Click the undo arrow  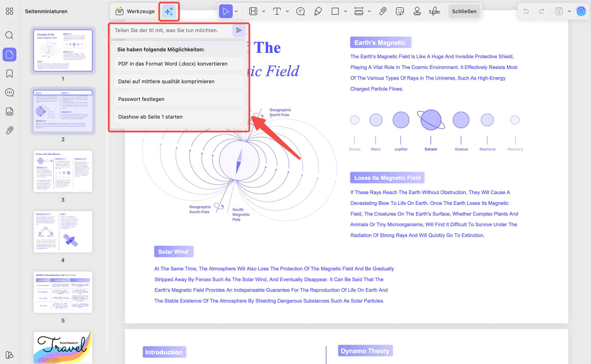(x=526, y=11)
